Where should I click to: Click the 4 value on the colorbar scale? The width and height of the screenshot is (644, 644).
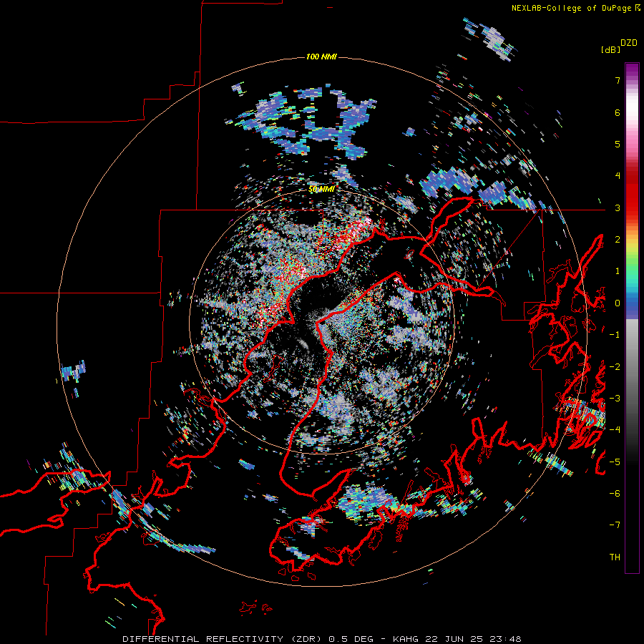(x=618, y=176)
